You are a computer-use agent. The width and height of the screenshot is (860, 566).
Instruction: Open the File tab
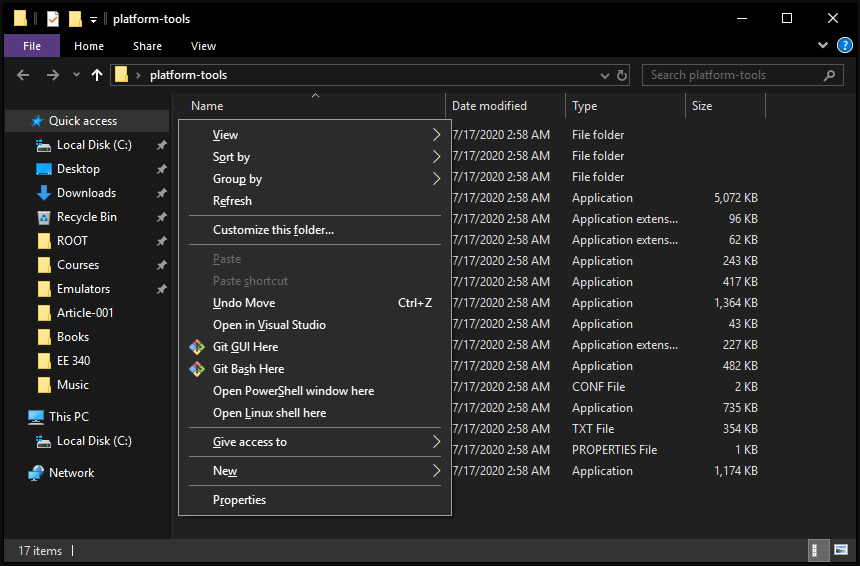coord(32,46)
